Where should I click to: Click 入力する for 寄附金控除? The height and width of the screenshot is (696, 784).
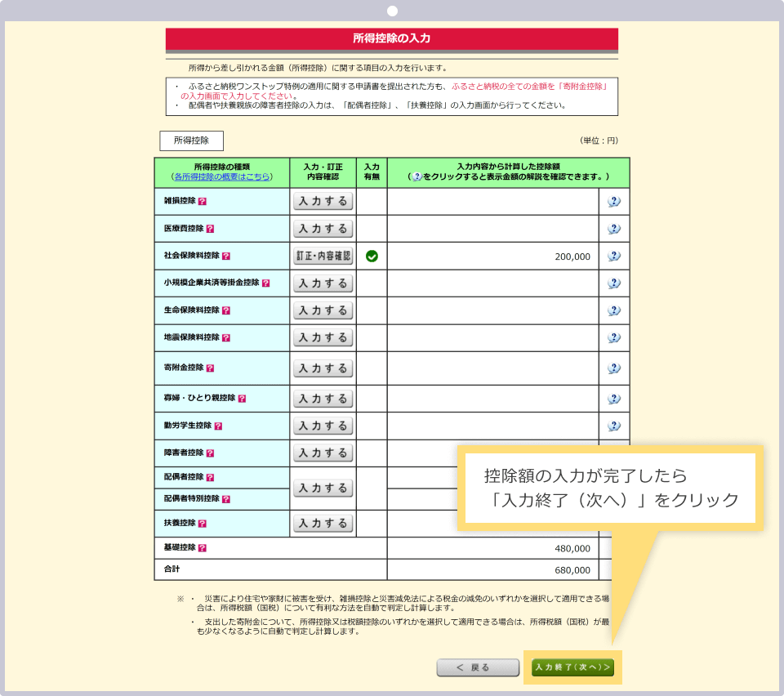click(323, 368)
